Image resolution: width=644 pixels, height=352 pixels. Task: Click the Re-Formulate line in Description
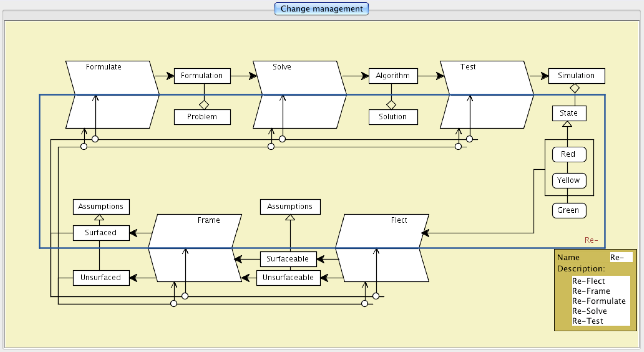click(599, 301)
